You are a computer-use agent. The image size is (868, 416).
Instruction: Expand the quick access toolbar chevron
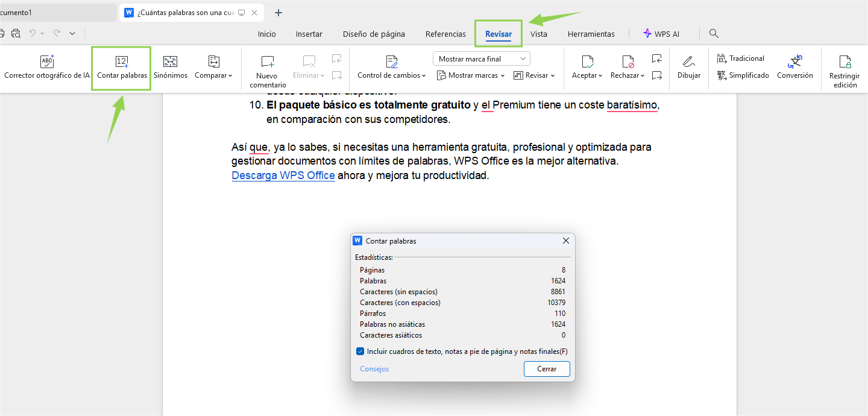[x=72, y=34]
